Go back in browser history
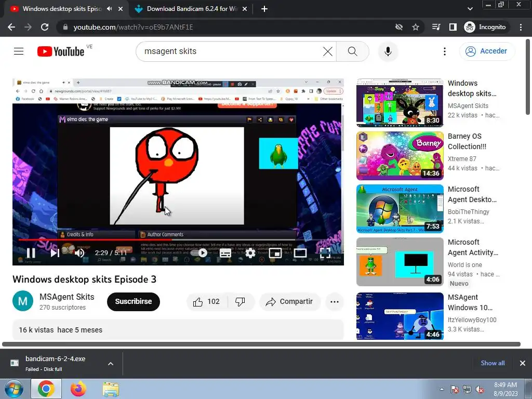This screenshot has height=399, width=532. pos(11,27)
